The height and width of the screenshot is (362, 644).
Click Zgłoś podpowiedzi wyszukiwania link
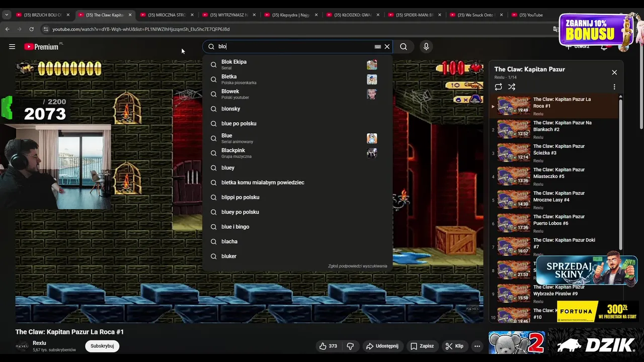pyautogui.click(x=357, y=266)
